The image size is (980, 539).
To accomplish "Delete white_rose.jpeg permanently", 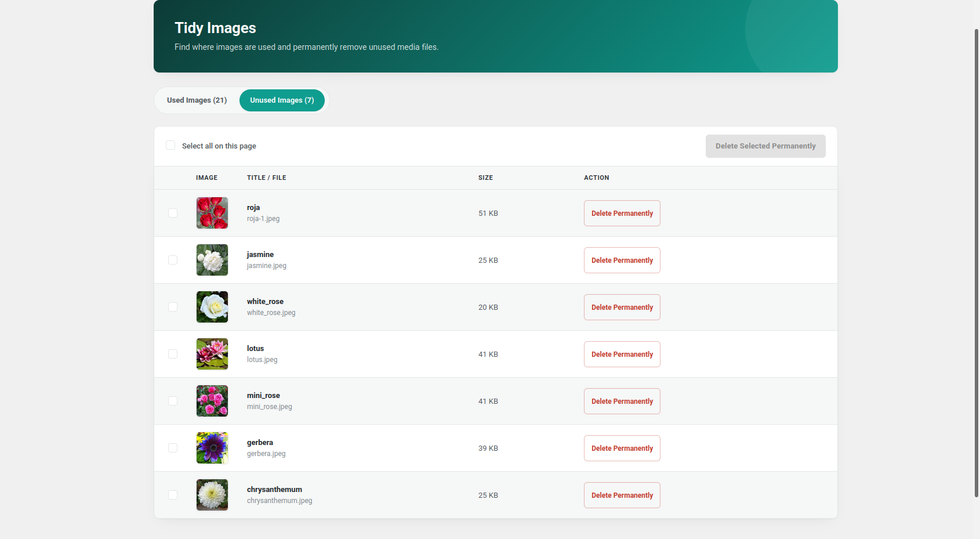I will pyautogui.click(x=622, y=308).
